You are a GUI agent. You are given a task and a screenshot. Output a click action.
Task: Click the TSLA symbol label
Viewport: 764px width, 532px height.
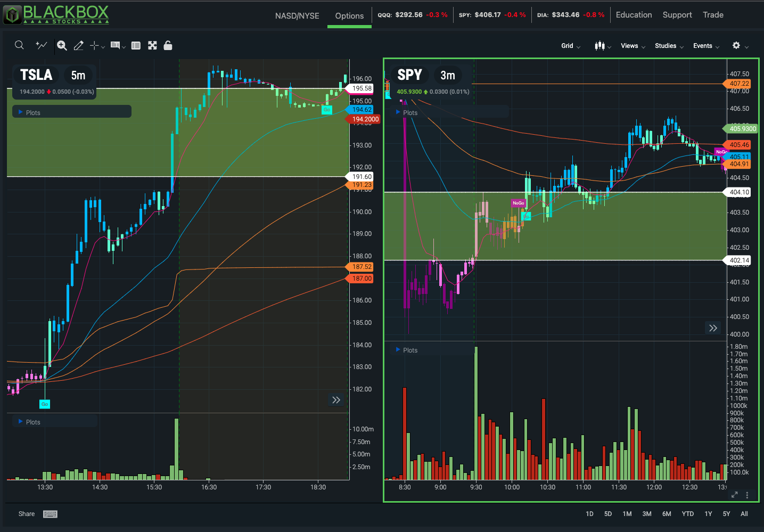tap(36, 75)
